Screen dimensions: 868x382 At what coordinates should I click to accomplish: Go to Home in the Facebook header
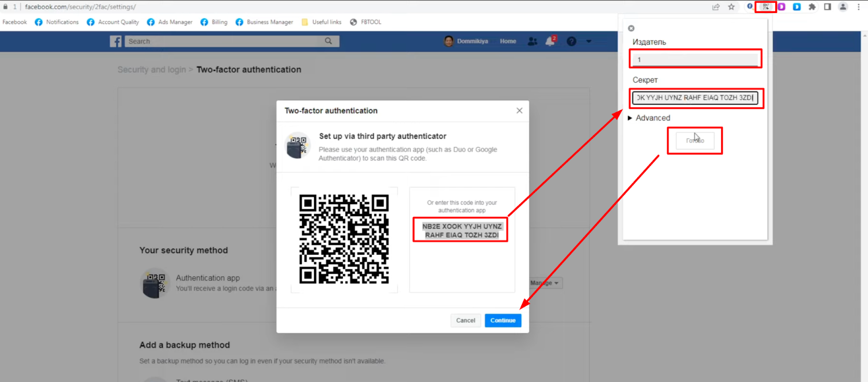tap(508, 41)
